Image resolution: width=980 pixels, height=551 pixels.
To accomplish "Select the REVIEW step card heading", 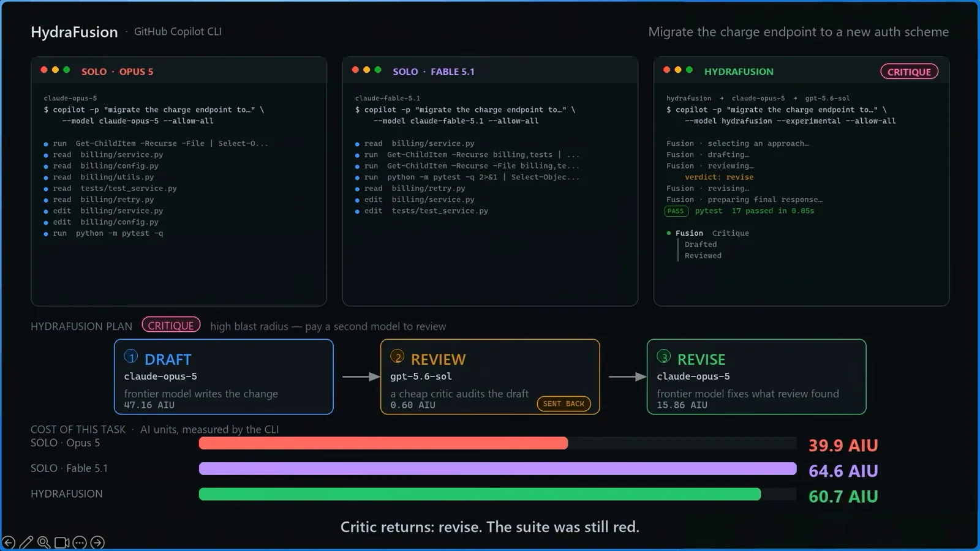I will click(x=438, y=359).
